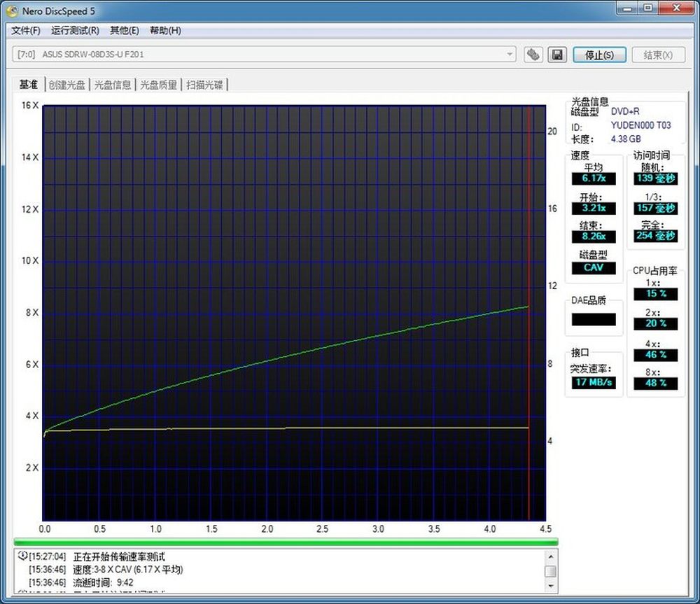The height and width of the screenshot is (604, 700).
Task: Click the 结束(X) button
Action: tap(658, 55)
